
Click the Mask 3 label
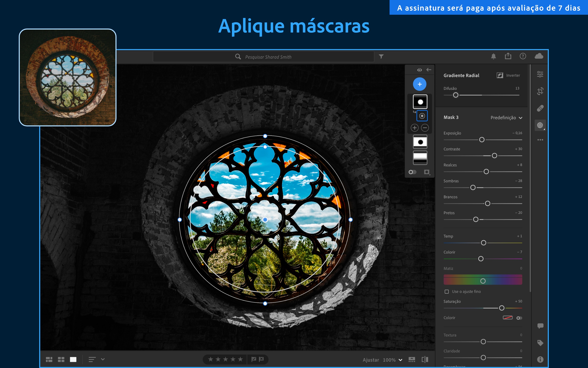coord(451,117)
